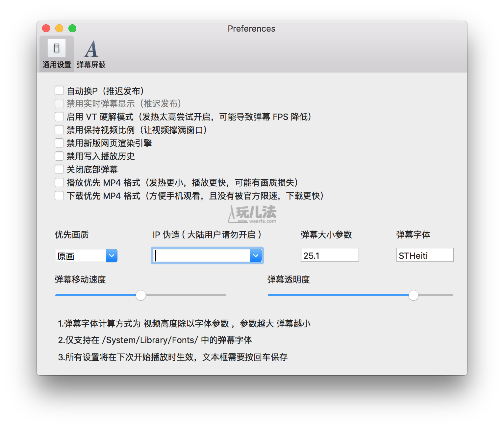Click the 弹幕大小参数 label

point(326,235)
